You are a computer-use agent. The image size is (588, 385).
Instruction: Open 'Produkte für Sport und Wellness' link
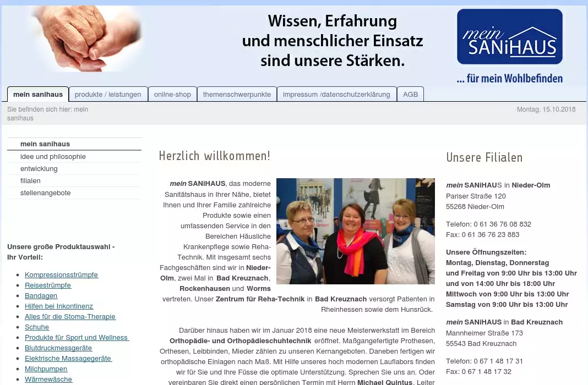77,338
